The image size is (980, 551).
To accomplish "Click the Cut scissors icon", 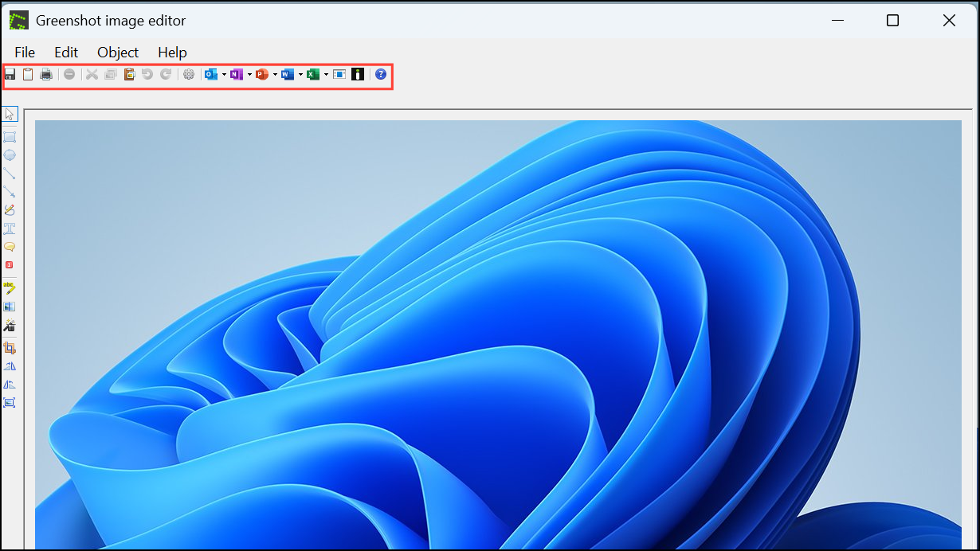I will click(x=92, y=74).
